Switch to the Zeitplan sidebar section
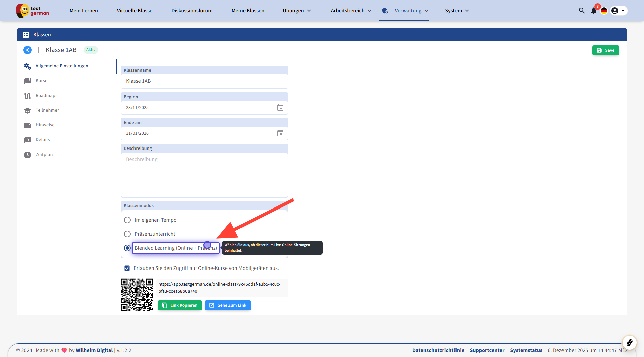644x357 pixels. 44,155
